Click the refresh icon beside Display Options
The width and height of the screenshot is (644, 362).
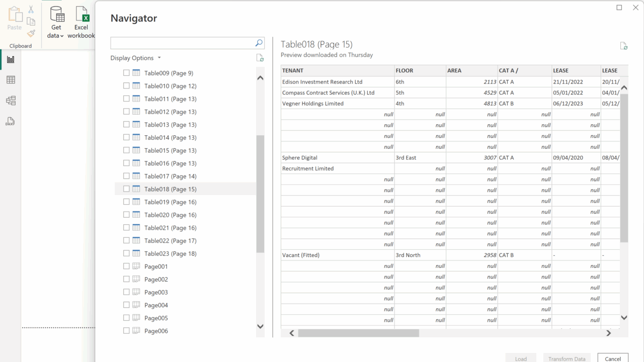pos(260,58)
